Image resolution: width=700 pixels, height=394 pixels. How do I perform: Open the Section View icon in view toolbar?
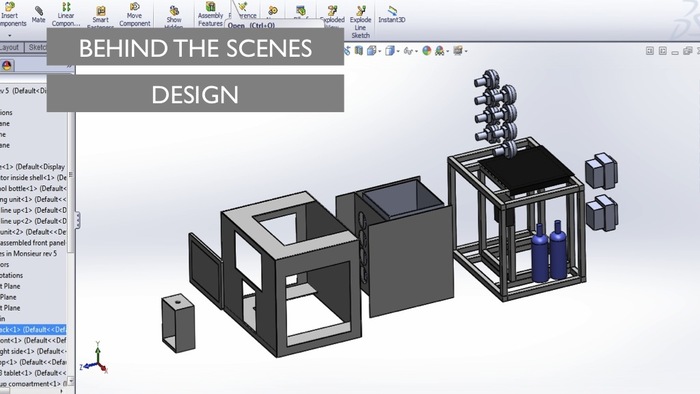358,51
